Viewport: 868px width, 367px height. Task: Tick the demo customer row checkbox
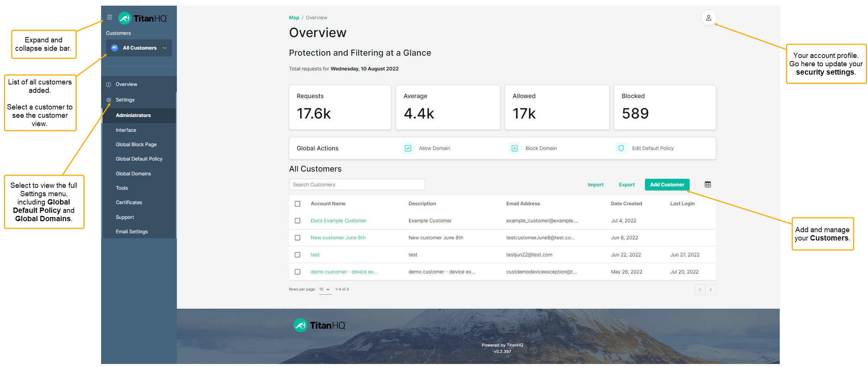click(298, 272)
